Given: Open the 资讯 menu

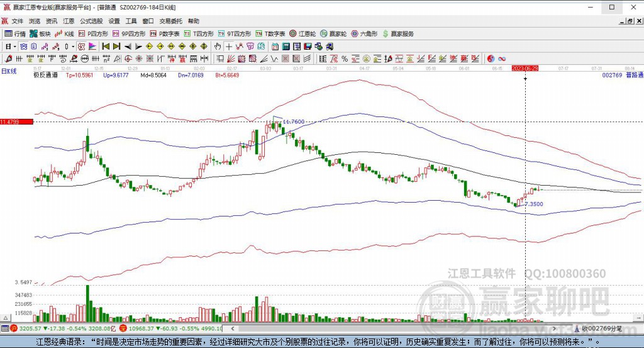Looking at the screenshot, I should pos(52,21).
